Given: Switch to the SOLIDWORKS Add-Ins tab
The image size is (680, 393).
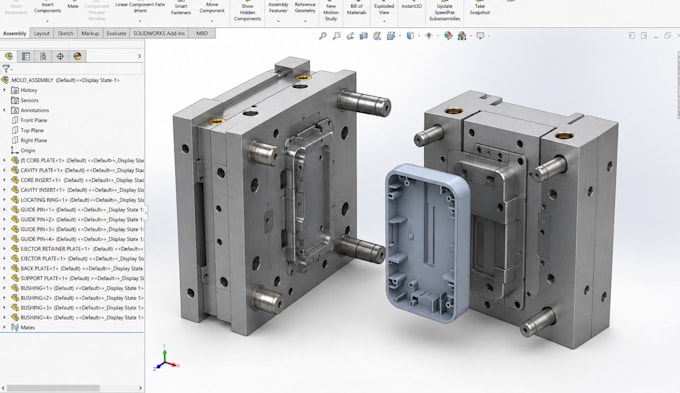Looking at the screenshot, I should tap(159, 33).
